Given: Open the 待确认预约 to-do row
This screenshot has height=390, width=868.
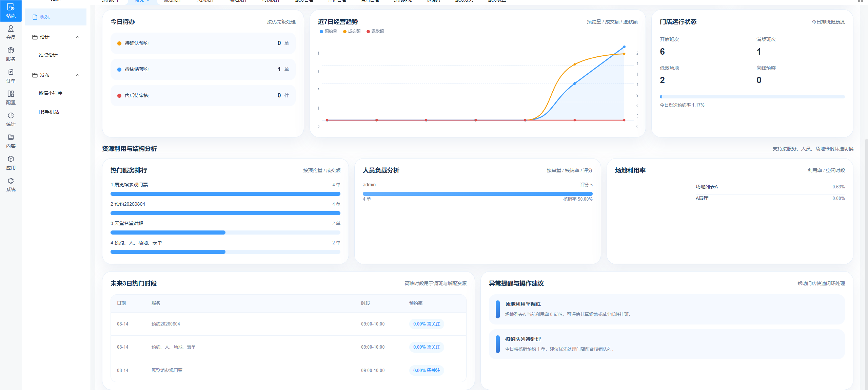Looking at the screenshot, I should pos(203,43).
